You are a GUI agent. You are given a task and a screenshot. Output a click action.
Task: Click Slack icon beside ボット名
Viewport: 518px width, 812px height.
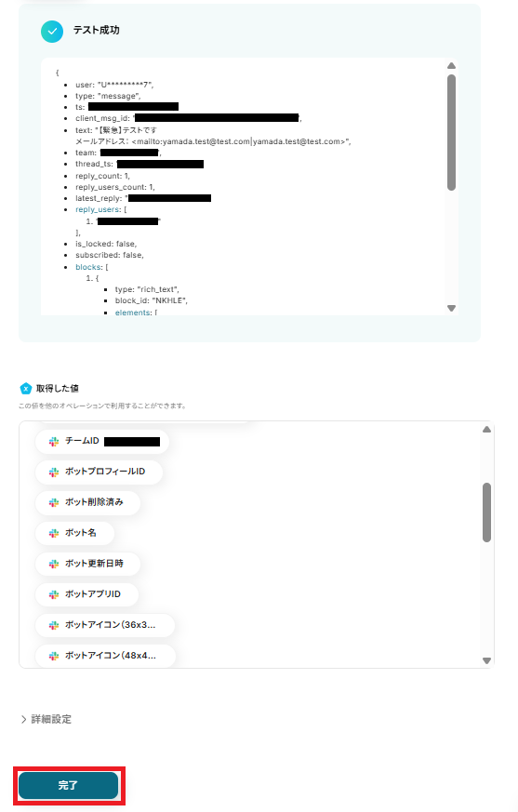point(54,533)
